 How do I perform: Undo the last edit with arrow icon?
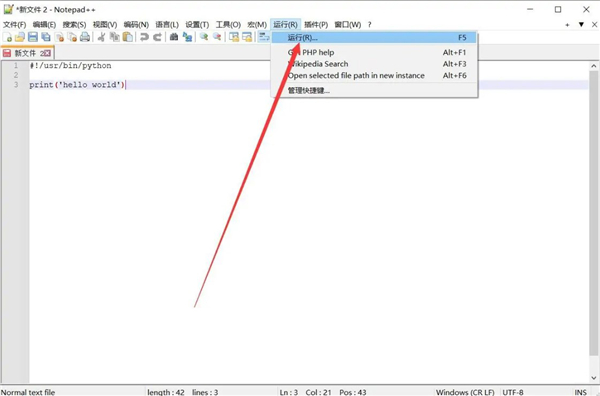tap(144, 37)
